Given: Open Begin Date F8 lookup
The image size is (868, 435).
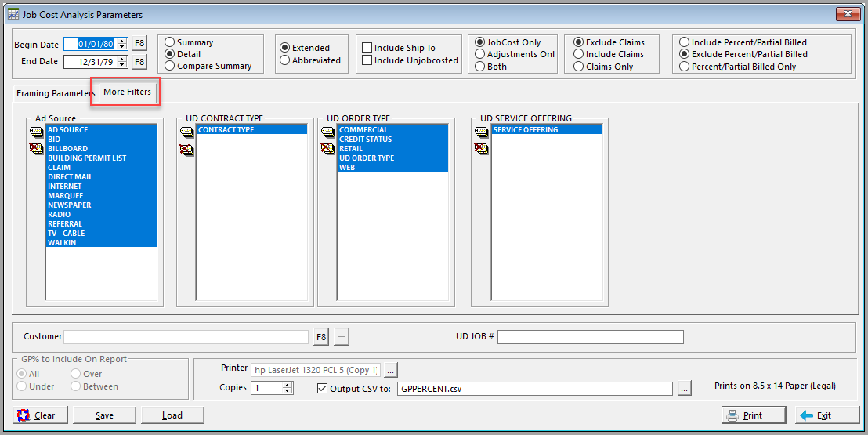Looking at the screenshot, I should [x=139, y=44].
